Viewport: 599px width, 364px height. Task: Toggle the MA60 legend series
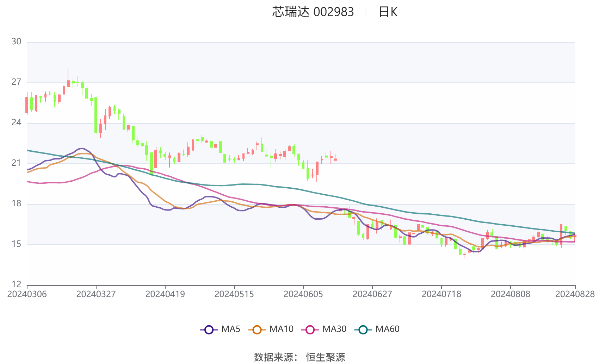(x=377, y=330)
